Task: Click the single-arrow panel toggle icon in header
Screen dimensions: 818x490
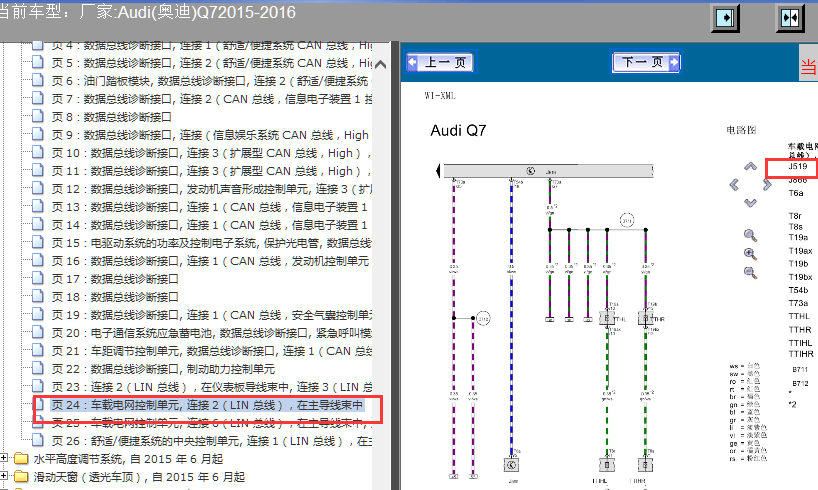Action: (725, 18)
